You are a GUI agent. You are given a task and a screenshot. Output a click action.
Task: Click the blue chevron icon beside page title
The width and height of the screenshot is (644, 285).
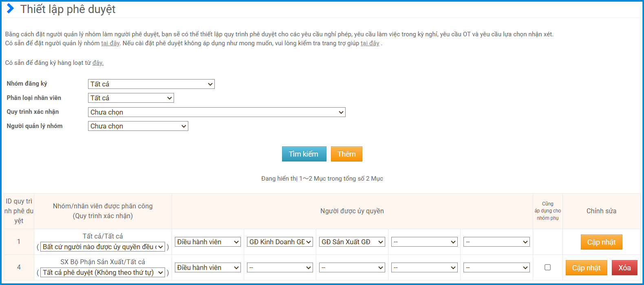tap(11, 9)
